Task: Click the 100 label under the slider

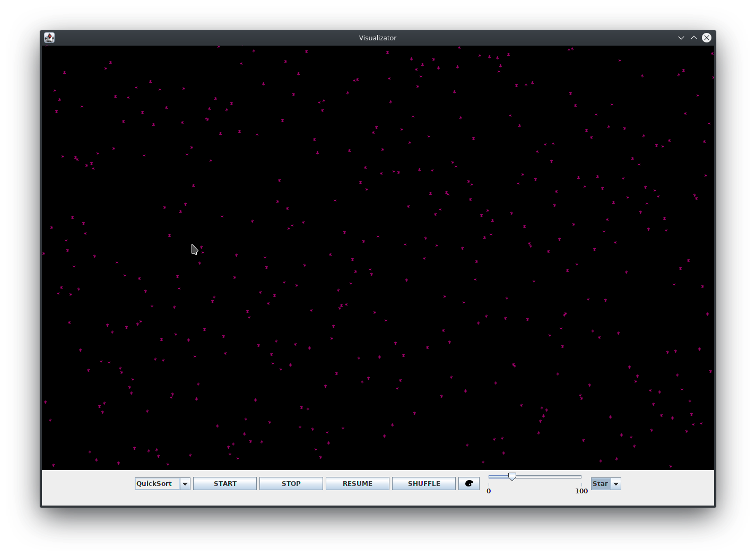Action: tap(581, 491)
